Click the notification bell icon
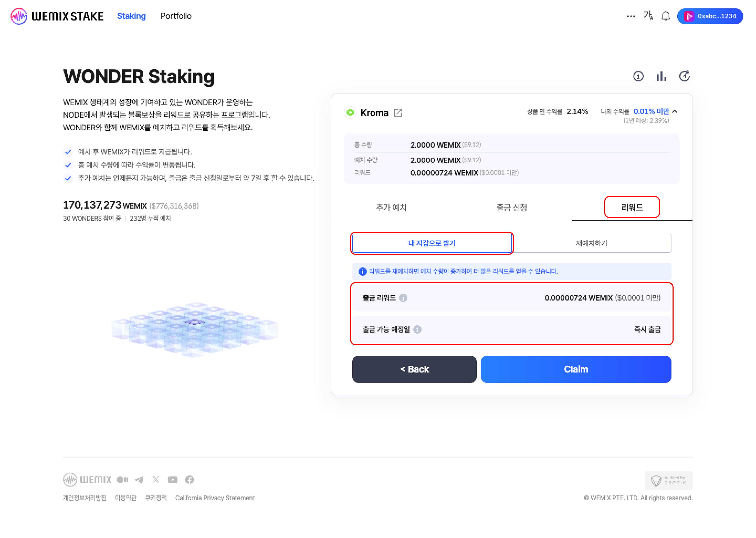 click(665, 16)
